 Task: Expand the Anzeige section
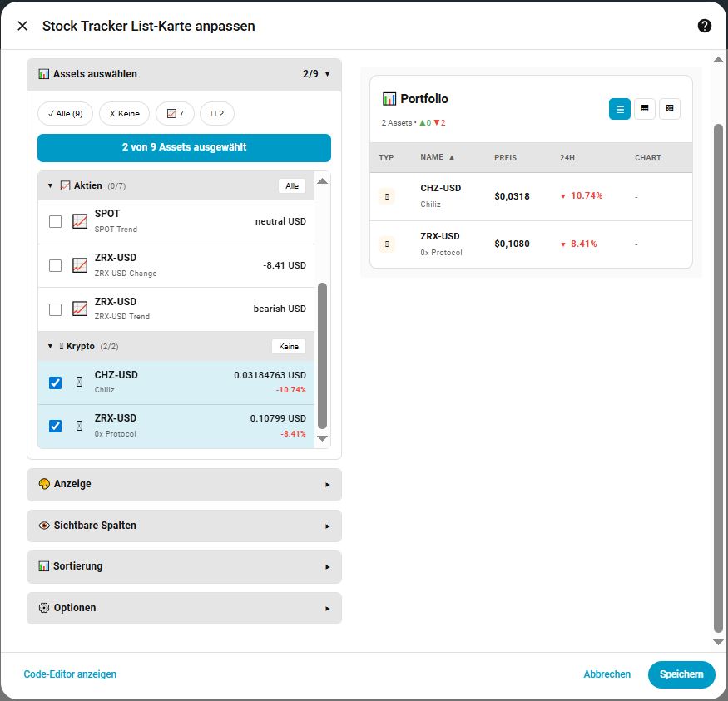[184, 484]
